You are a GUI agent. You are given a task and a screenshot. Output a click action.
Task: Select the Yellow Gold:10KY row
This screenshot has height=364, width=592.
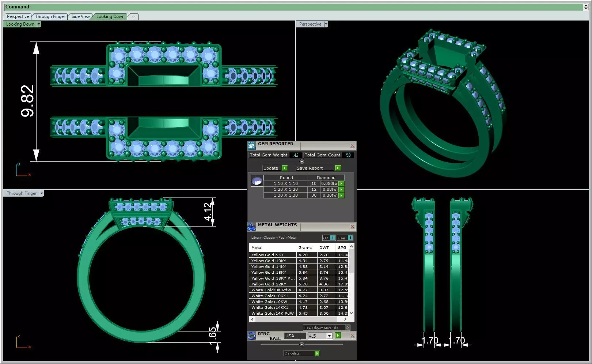click(x=299, y=261)
